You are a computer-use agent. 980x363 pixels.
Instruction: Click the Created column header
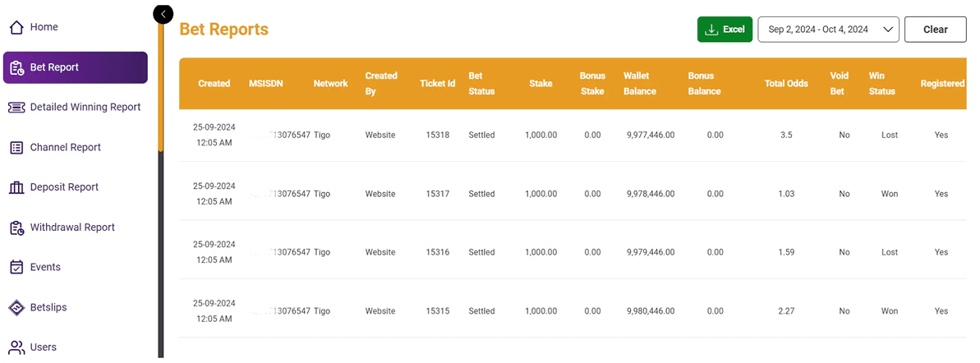pos(214,84)
